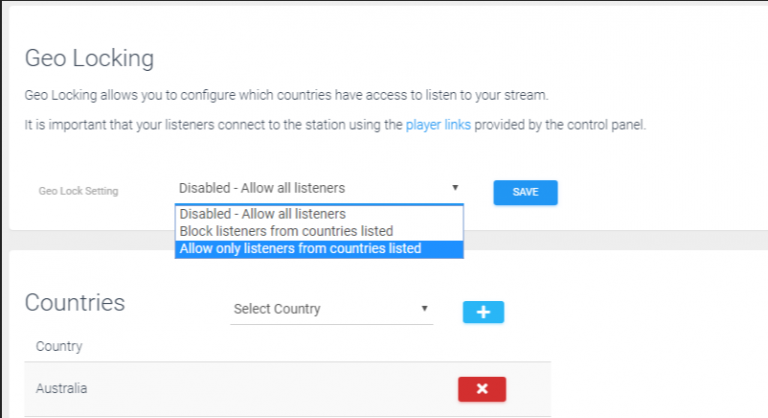Click the white X inside the red button
The image size is (768, 418).
[482, 389]
